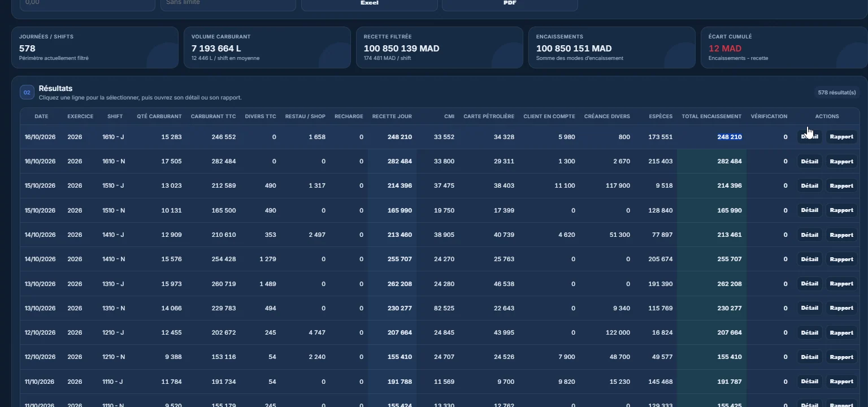Viewport: 868px width, 407px height.
Task: Click the encaissements total '100 850 151 MAD'
Action: (574, 49)
